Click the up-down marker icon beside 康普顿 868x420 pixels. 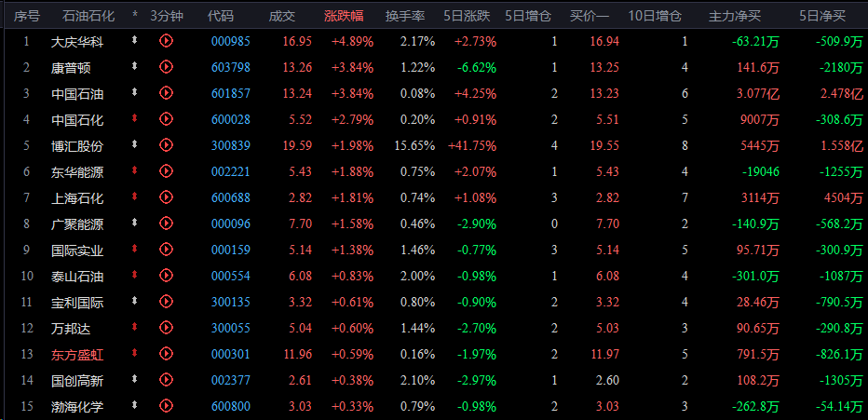pos(134,66)
